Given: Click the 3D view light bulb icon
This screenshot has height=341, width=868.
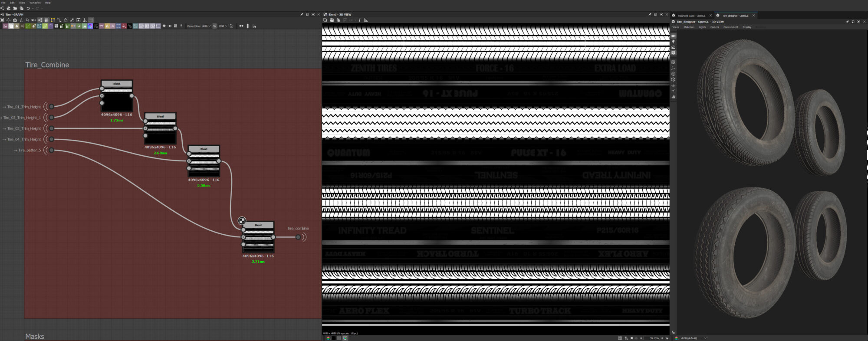Looking at the screenshot, I should [x=673, y=42].
